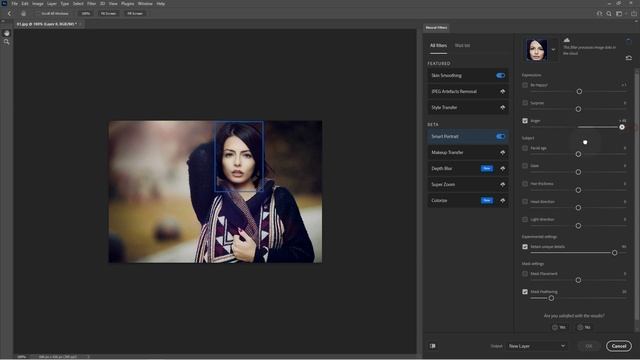Click the Yes satisfied smiley
The height and width of the screenshot is (360, 640).
coord(559,327)
